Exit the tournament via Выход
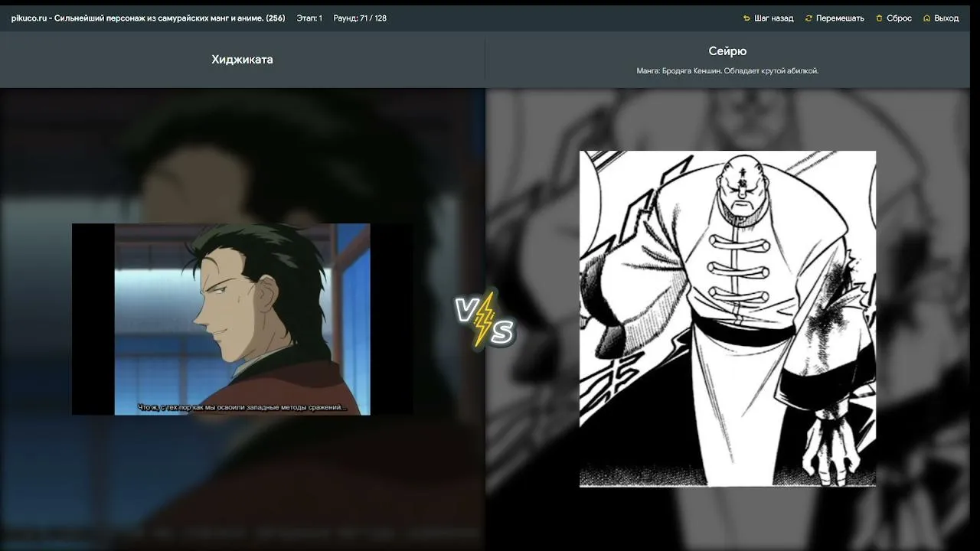Screen dimensions: 980x551 tap(941, 18)
